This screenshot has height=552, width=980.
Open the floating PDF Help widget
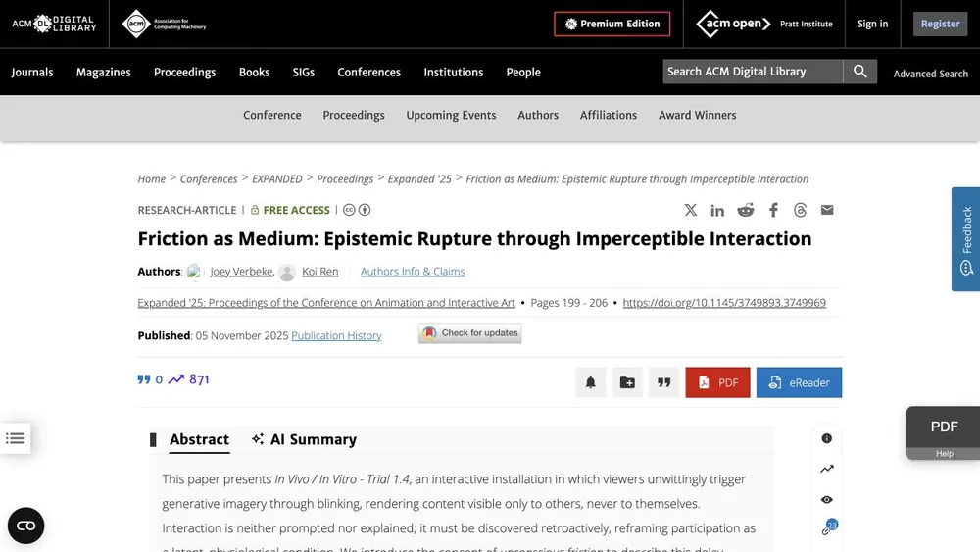[944, 433]
